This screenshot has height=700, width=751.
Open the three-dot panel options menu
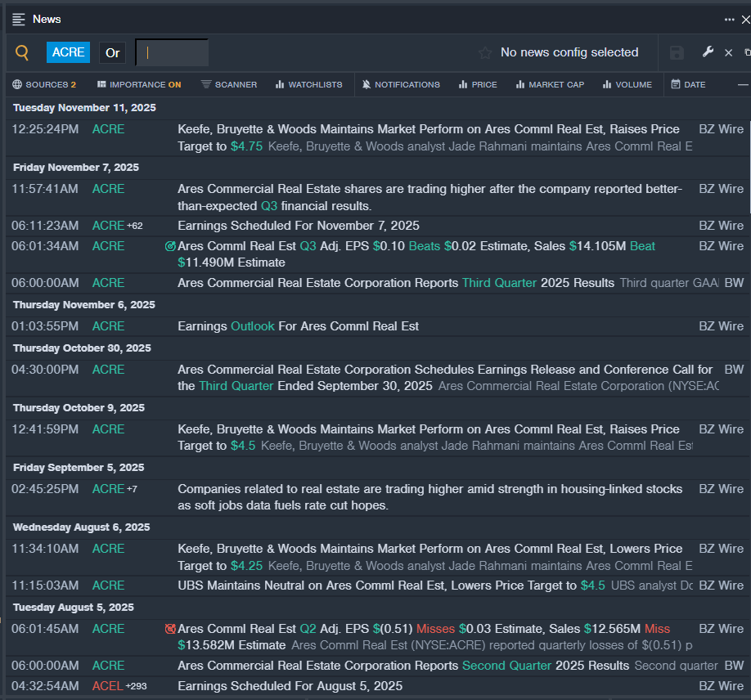point(729,19)
